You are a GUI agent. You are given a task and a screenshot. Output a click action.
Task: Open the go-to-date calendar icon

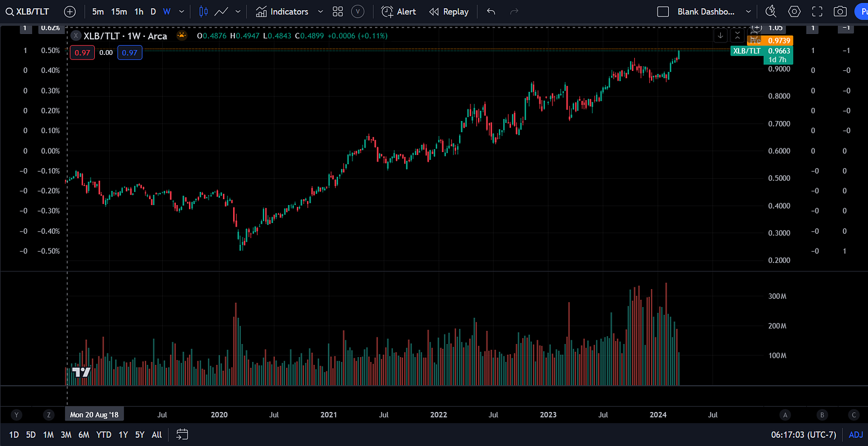[x=182, y=435]
